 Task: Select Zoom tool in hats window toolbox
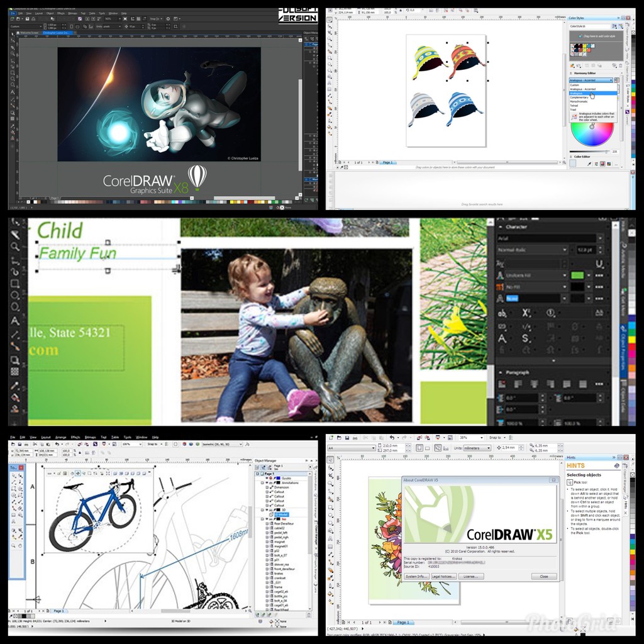(330, 39)
